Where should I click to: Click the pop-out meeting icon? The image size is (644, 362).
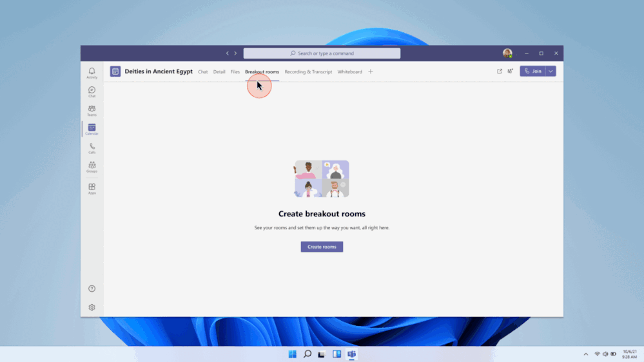click(500, 71)
